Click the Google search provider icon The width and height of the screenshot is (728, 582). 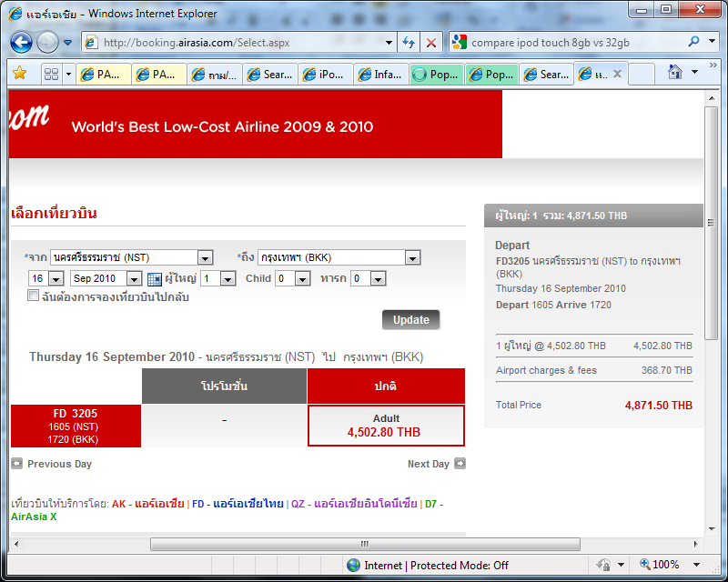coord(459,43)
